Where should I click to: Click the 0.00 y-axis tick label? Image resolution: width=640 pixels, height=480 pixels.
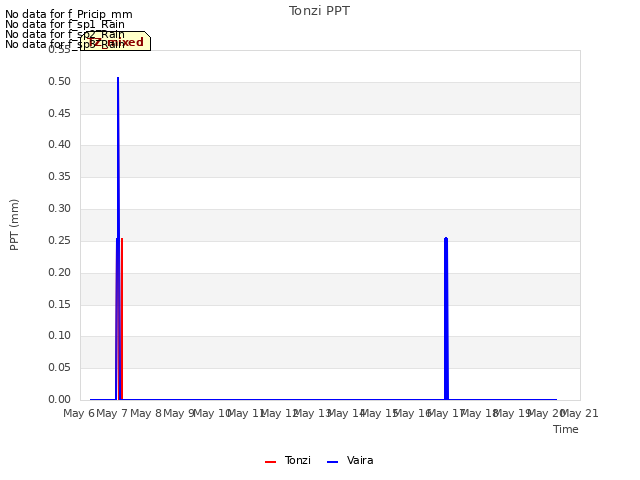click(60, 400)
